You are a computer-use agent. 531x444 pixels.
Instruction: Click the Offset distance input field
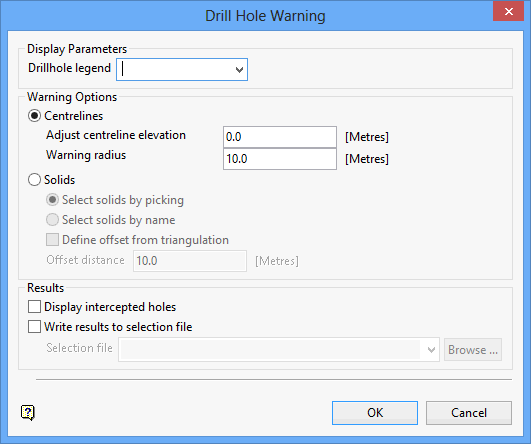[x=190, y=261]
